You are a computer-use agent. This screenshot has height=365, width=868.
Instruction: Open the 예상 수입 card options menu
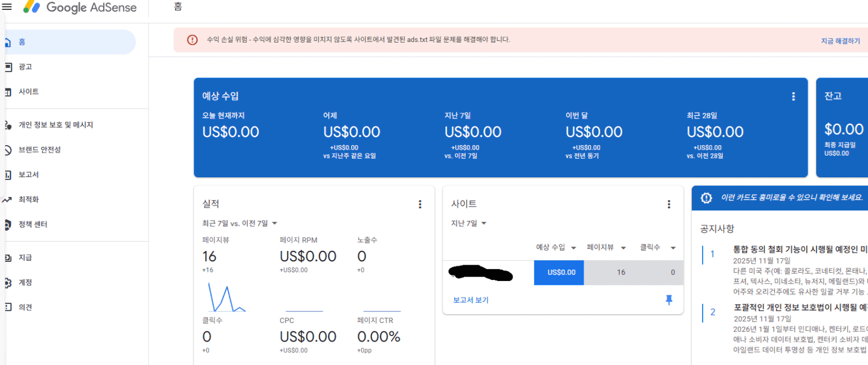click(793, 97)
